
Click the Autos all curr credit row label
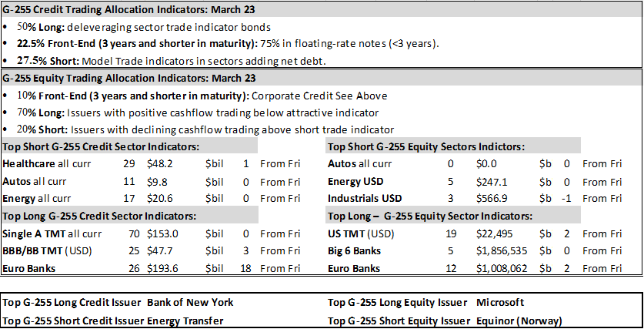coord(34,181)
